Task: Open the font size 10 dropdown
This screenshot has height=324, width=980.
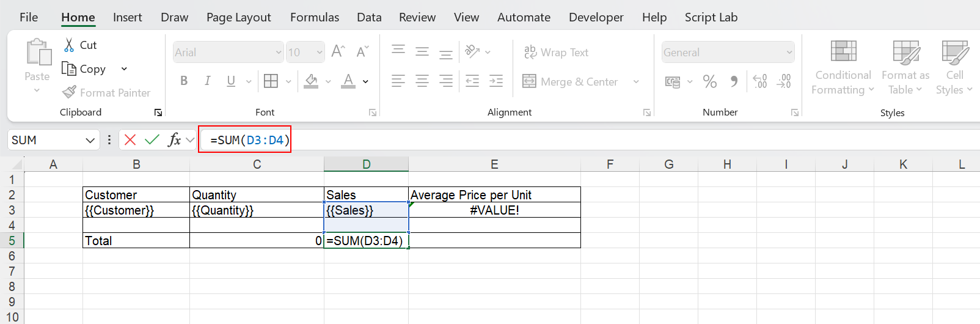Action: (x=320, y=53)
